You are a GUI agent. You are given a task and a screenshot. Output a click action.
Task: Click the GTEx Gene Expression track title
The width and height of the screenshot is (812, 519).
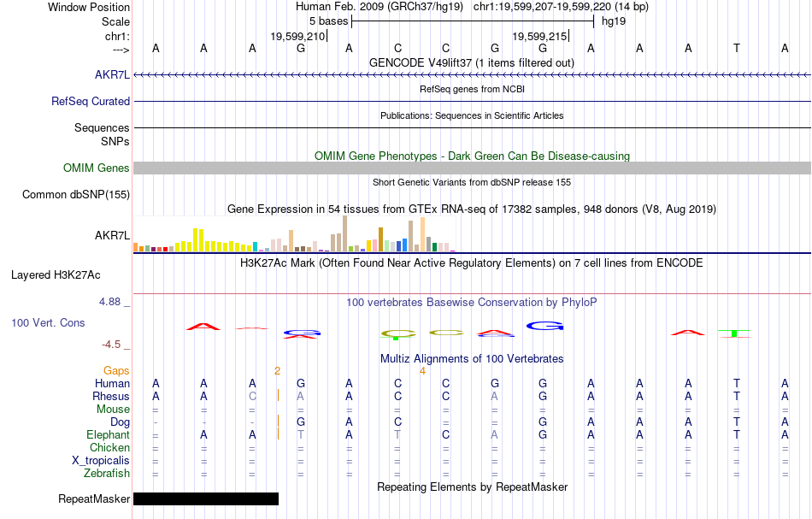coord(472,209)
